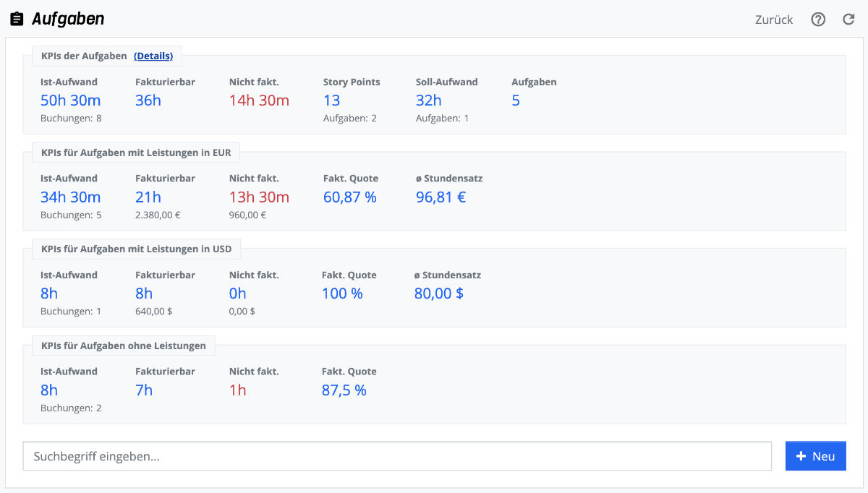
Task: Select the 50h 30m Ist-Aufwand value
Action: tap(71, 100)
